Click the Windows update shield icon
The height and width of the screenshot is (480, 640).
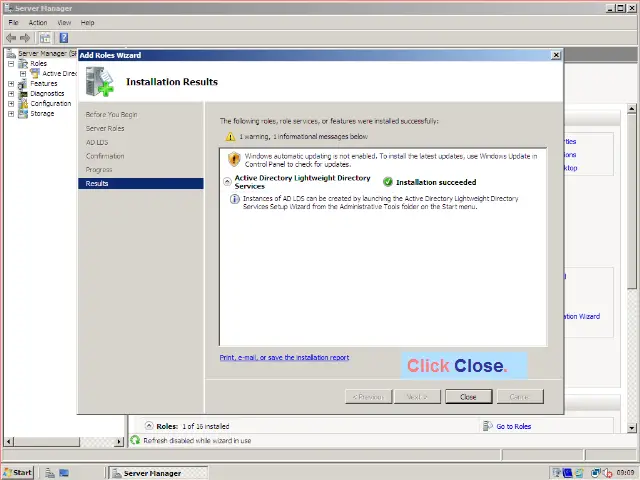(234, 159)
